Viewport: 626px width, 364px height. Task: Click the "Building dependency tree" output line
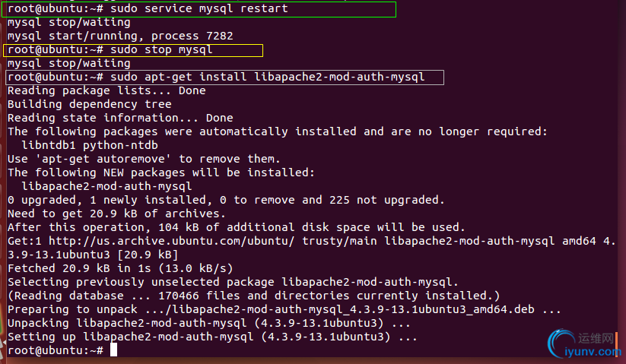coord(89,105)
